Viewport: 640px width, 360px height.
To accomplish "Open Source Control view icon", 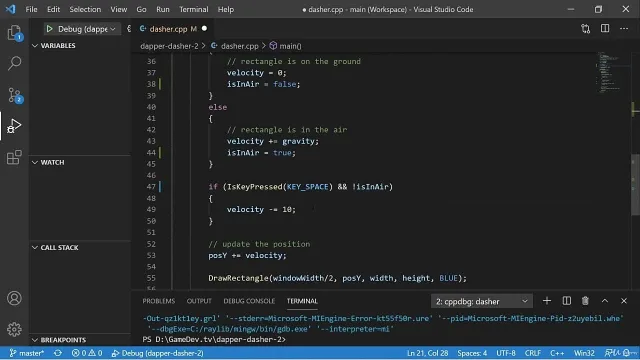I will tap(14, 95).
